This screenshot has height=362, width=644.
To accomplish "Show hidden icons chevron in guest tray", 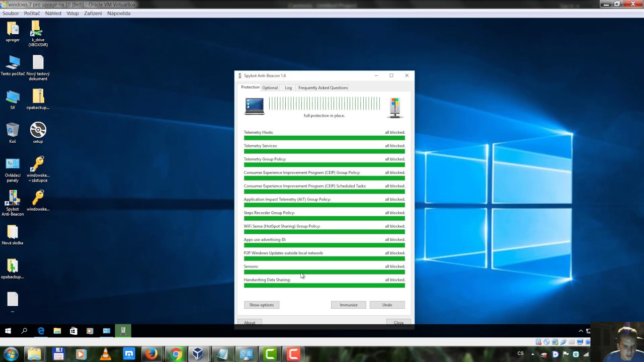I will click(x=581, y=331).
